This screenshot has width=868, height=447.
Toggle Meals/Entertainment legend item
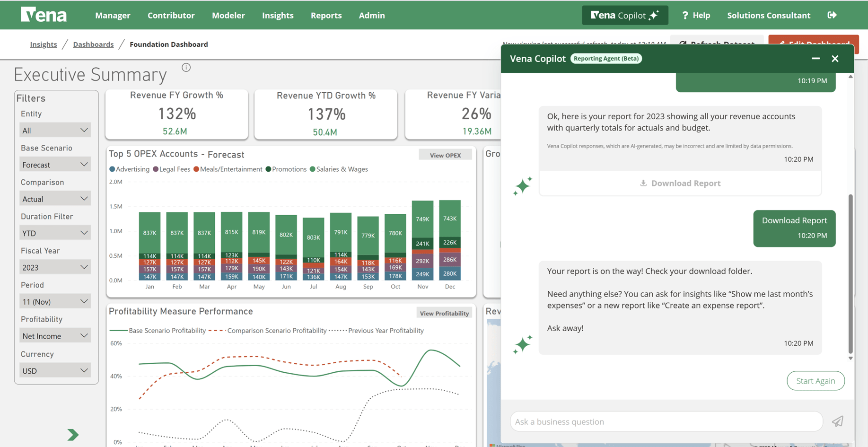coord(228,169)
